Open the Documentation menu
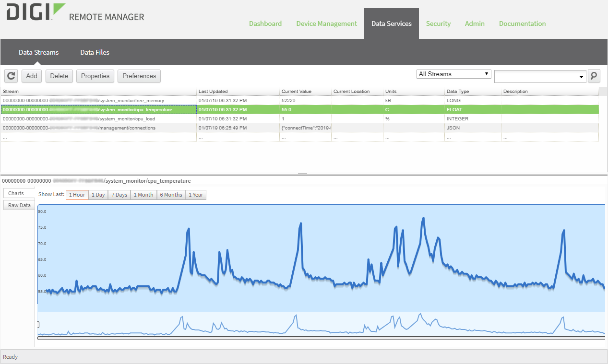 click(x=522, y=23)
